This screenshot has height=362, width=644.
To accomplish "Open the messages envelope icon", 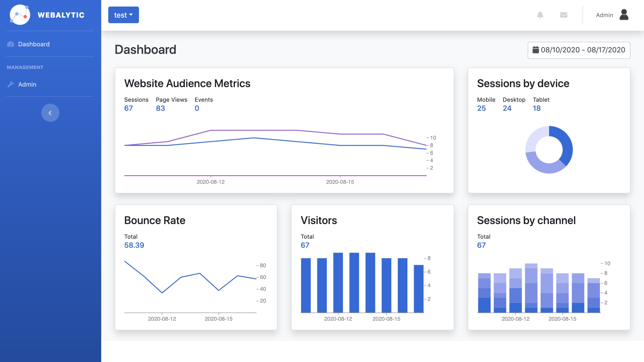I will coord(563,15).
